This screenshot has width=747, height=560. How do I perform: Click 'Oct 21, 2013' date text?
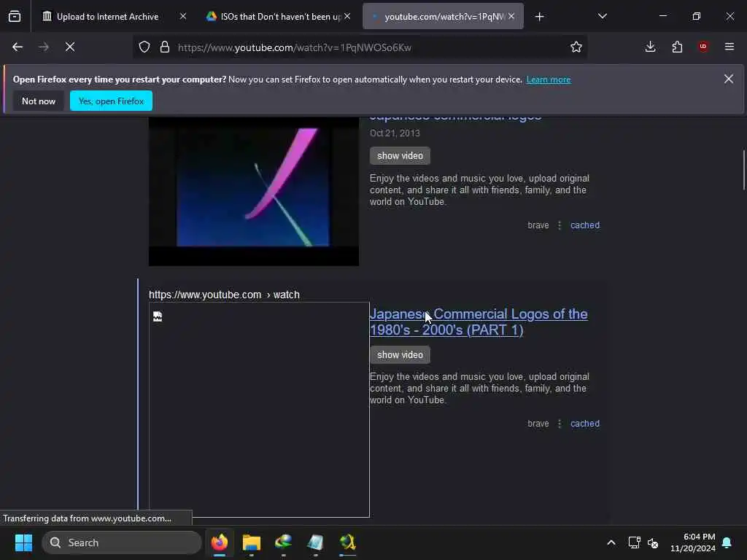coord(395,133)
